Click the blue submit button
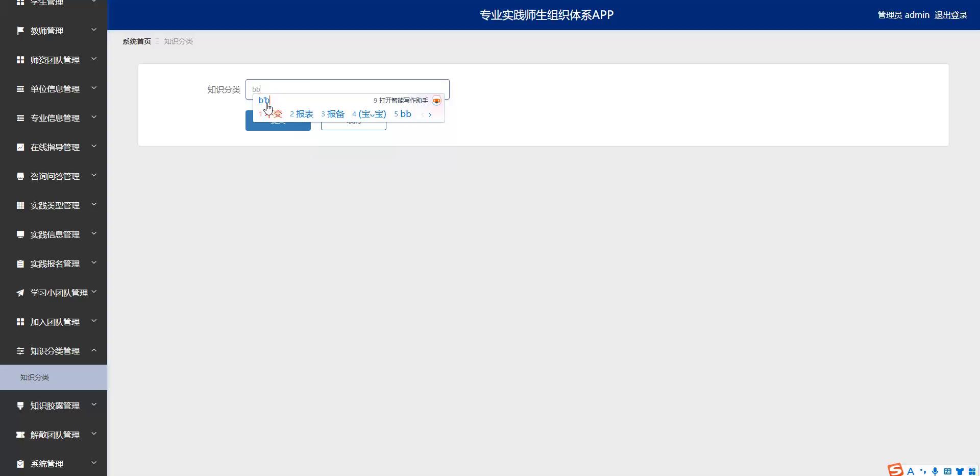 (278, 121)
